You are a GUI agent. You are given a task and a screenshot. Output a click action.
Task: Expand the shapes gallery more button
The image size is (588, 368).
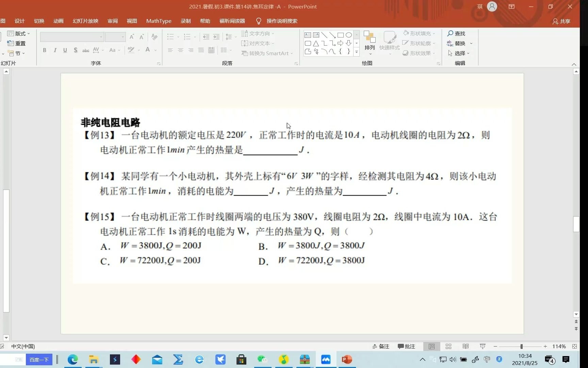point(357,52)
